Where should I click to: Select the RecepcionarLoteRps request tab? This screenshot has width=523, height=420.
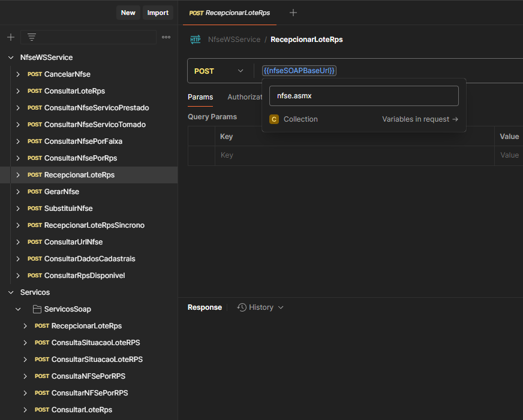[230, 13]
